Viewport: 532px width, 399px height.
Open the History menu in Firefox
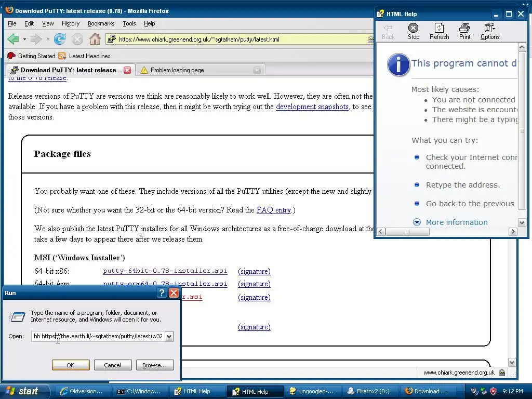(x=71, y=23)
